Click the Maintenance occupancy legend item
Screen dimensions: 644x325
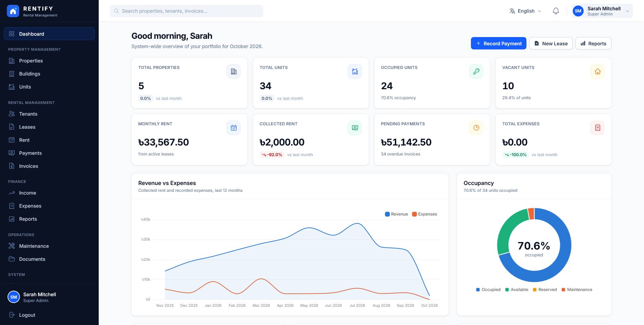pos(577,290)
